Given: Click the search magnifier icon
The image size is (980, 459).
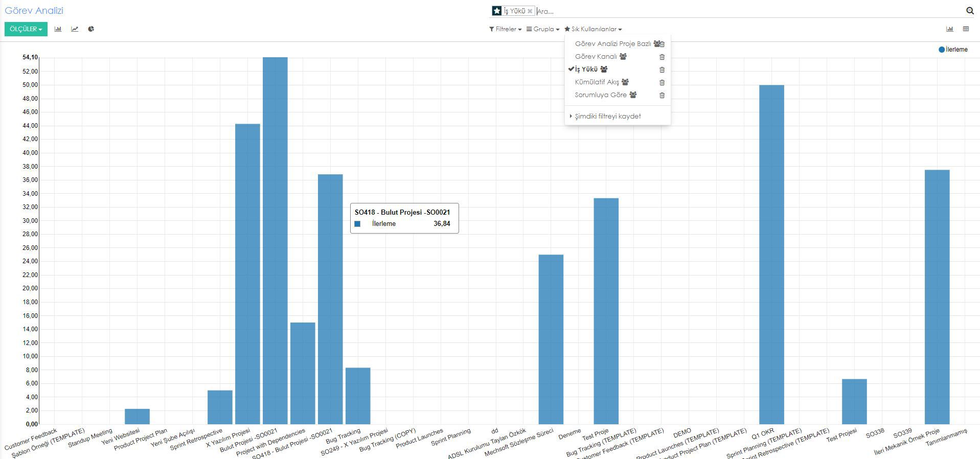Looking at the screenshot, I should tap(970, 11).
